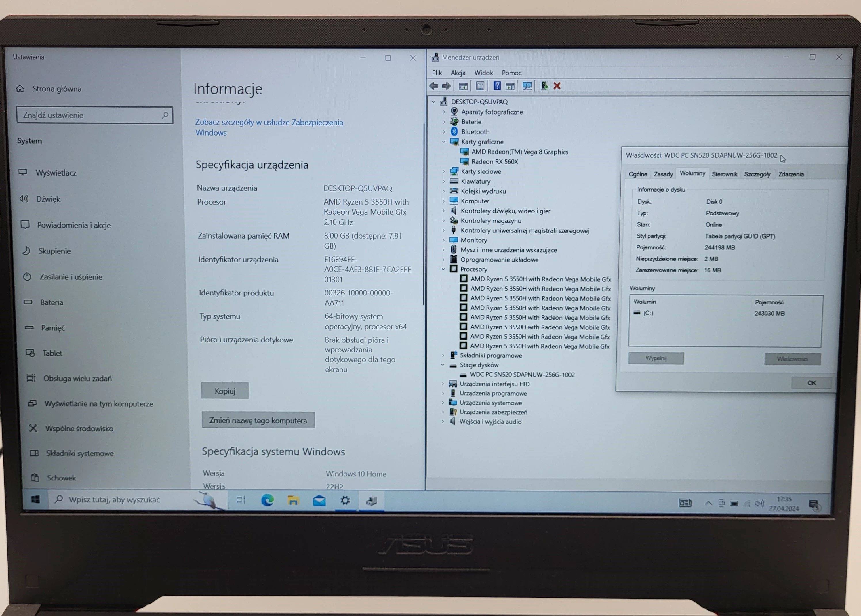Open the Pomoc menu
The image size is (861, 616).
tap(511, 73)
